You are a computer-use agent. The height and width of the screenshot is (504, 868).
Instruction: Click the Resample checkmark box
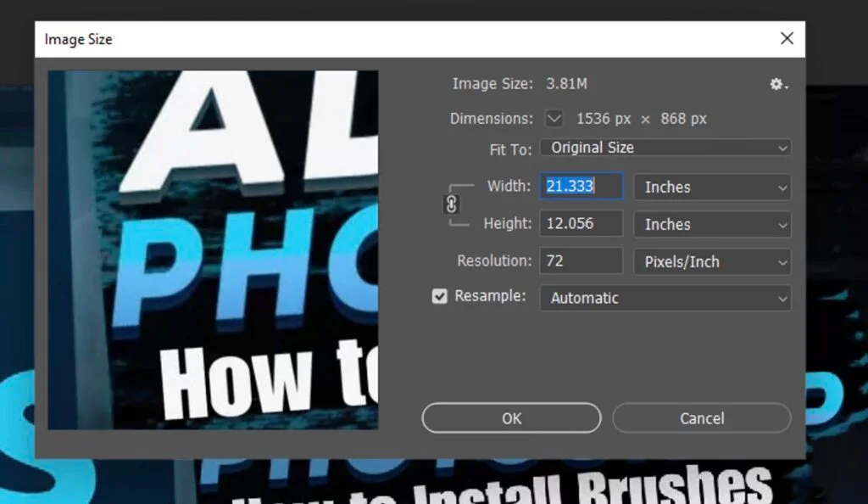pyautogui.click(x=439, y=296)
